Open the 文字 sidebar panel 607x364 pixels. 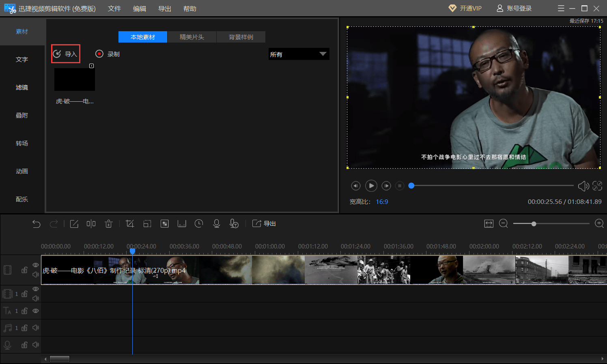(22, 60)
